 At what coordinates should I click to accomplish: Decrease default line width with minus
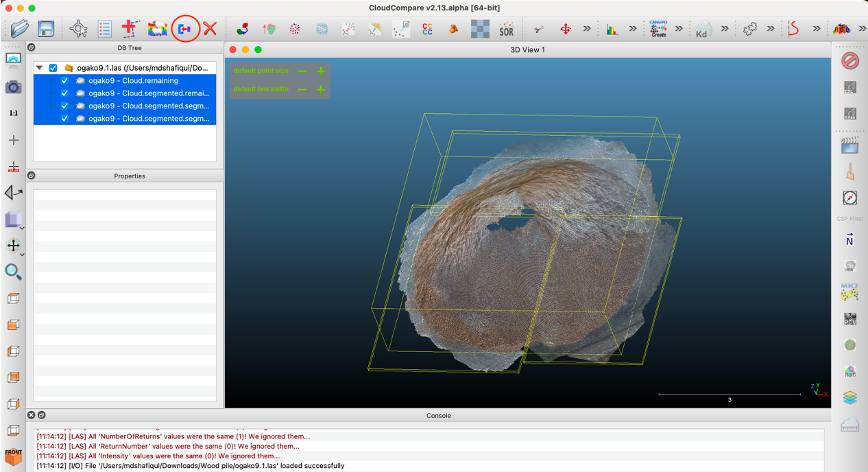302,89
